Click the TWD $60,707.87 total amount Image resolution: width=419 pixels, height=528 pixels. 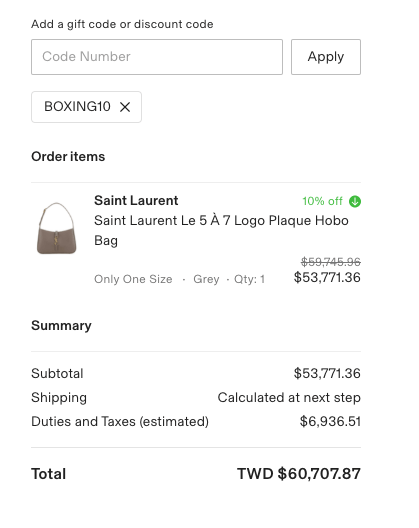click(x=299, y=474)
